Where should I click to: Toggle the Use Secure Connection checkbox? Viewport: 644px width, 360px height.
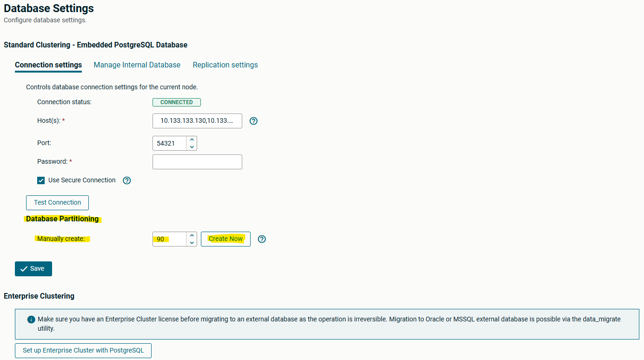[41, 180]
